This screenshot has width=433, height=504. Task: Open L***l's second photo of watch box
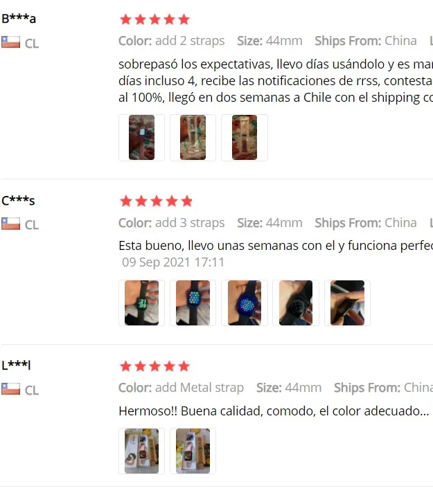(x=193, y=451)
